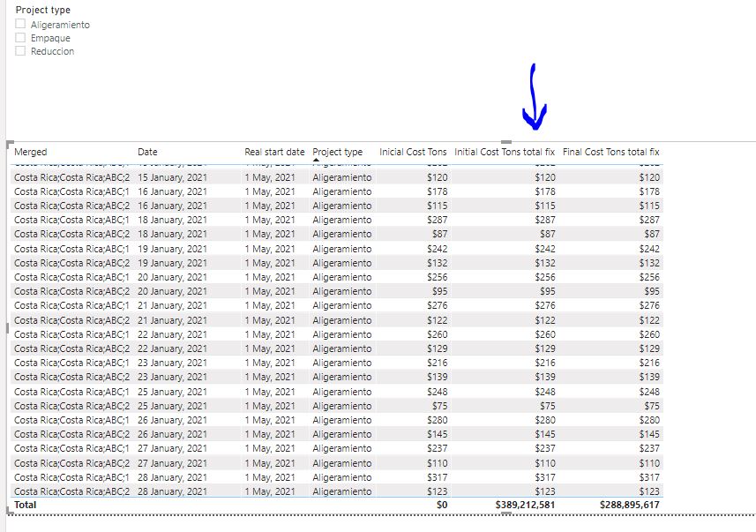756x532 pixels.
Task: Click $139 in Final Cost Tons total fix column
Action: click(x=649, y=377)
